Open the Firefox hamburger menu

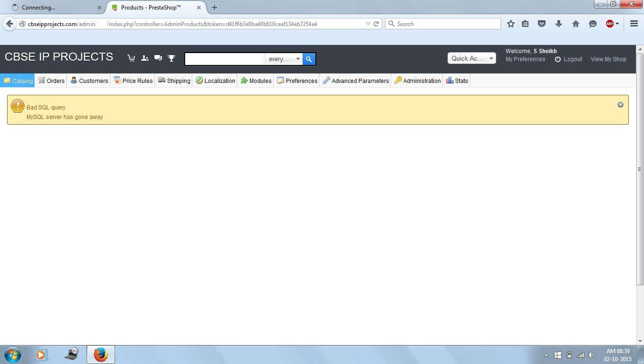(x=634, y=24)
